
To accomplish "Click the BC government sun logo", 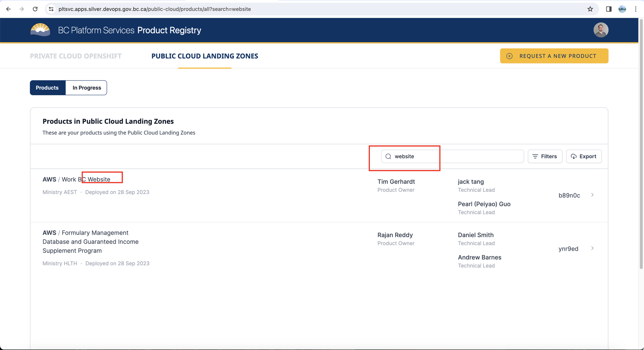I will coord(40,29).
